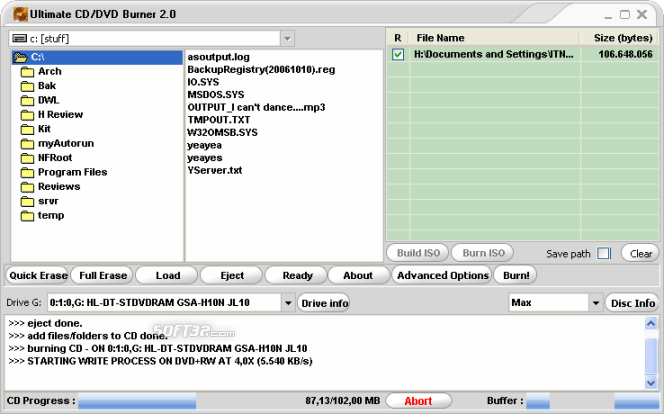
Task: Click the open C:\ folder icon
Action: 20,57
